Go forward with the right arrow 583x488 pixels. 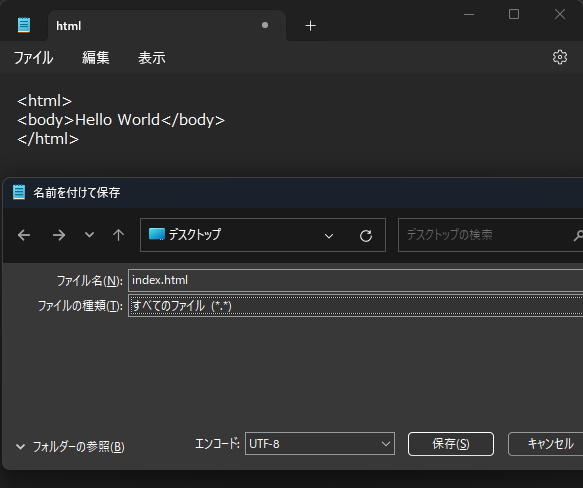(x=59, y=235)
